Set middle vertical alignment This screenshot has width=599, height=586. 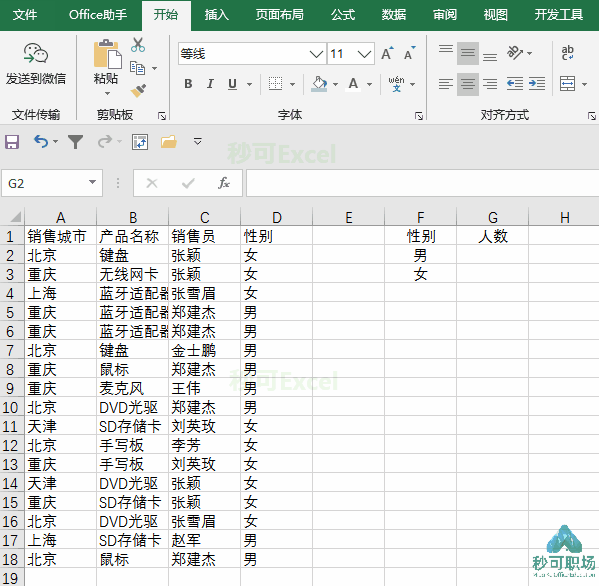[468, 53]
